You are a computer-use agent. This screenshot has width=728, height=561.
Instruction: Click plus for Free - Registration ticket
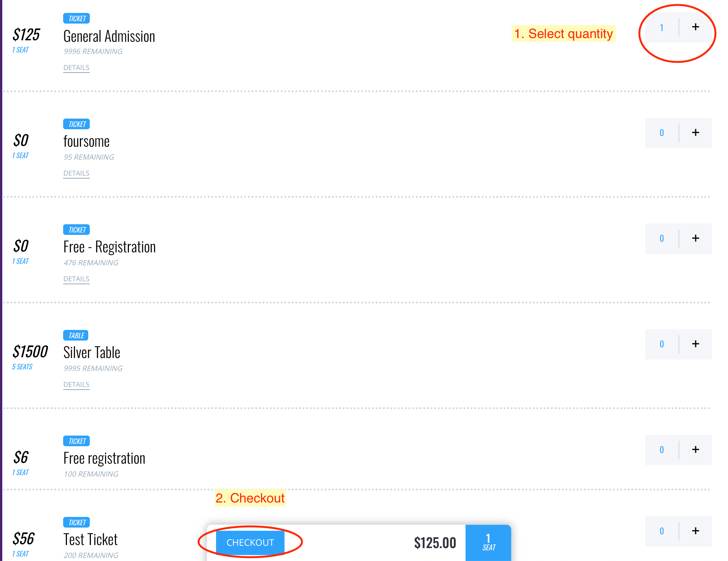pos(695,238)
